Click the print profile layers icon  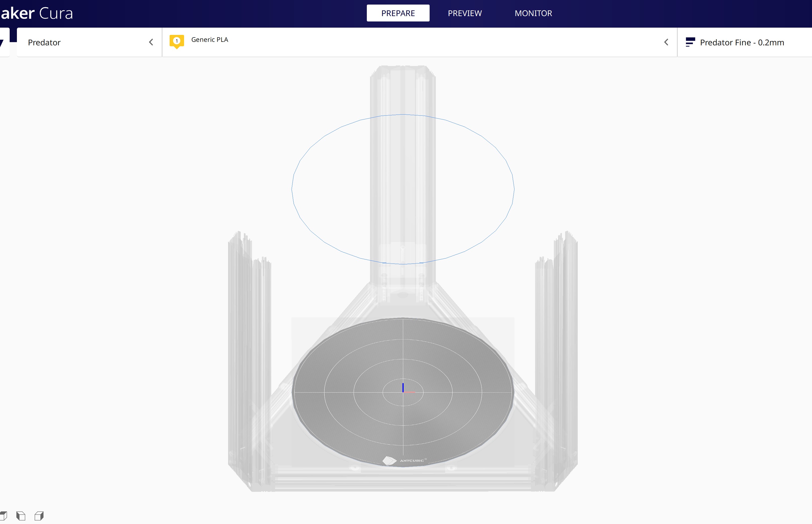[690, 42]
